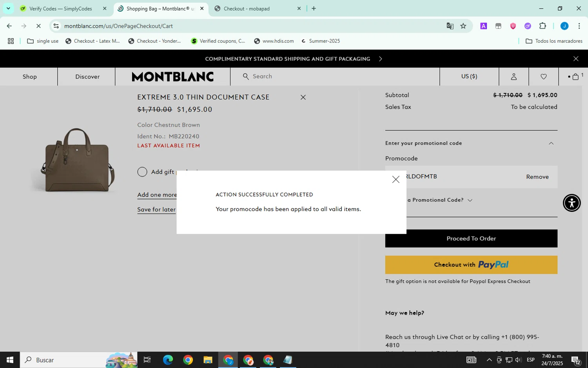Open the bookmark apps grid
Screen dimensions: 588x368
coord(11,41)
